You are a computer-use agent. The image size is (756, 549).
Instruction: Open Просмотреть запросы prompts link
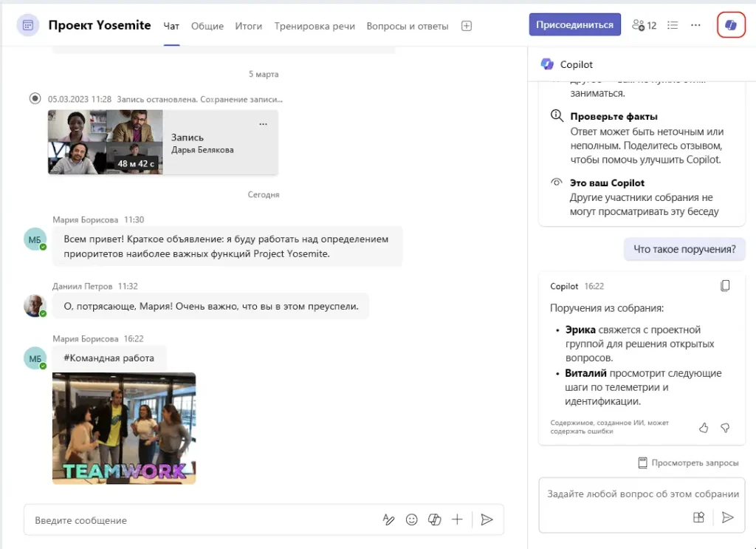pyautogui.click(x=688, y=463)
